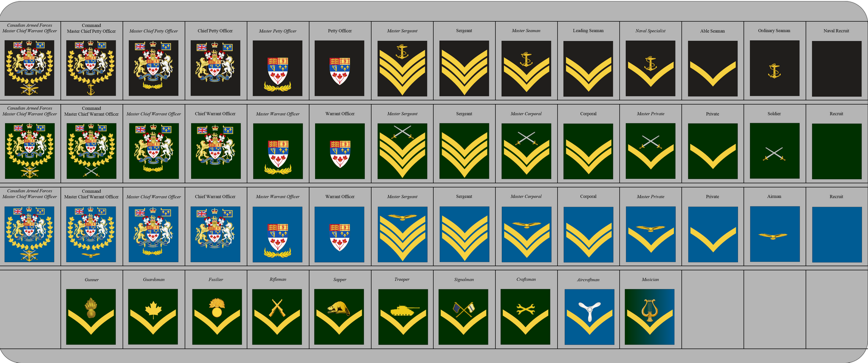Image resolution: width=868 pixels, height=363 pixels.
Task: Click the "Musician" label
Action: point(650,280)
